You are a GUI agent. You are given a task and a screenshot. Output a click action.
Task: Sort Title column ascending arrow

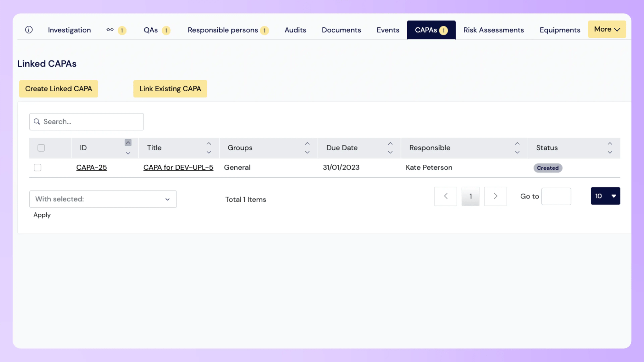pos(209,144)
